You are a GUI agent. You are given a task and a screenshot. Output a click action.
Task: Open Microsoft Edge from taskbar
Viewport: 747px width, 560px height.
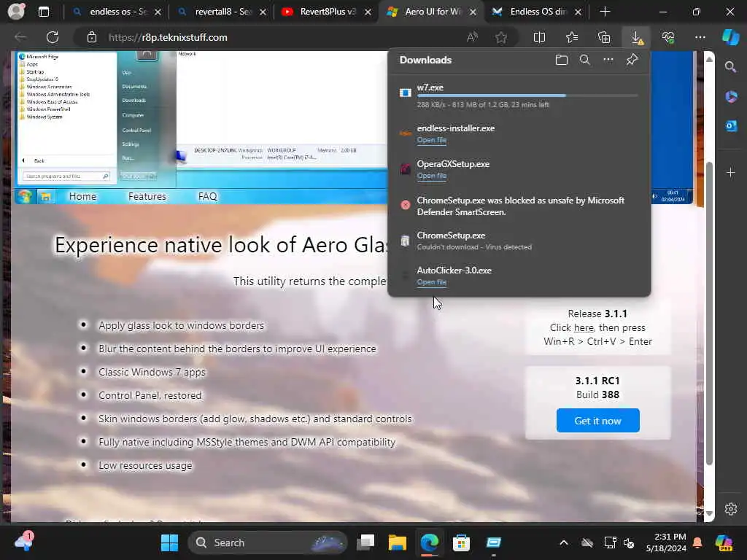pyautogui.click(x=429, y=542)
